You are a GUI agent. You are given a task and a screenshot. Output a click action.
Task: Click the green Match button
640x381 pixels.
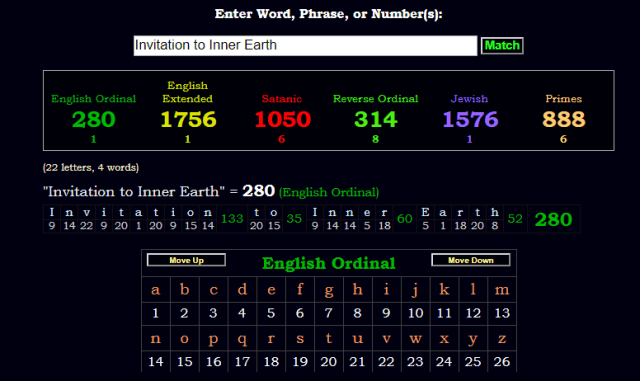click(502, 45)
